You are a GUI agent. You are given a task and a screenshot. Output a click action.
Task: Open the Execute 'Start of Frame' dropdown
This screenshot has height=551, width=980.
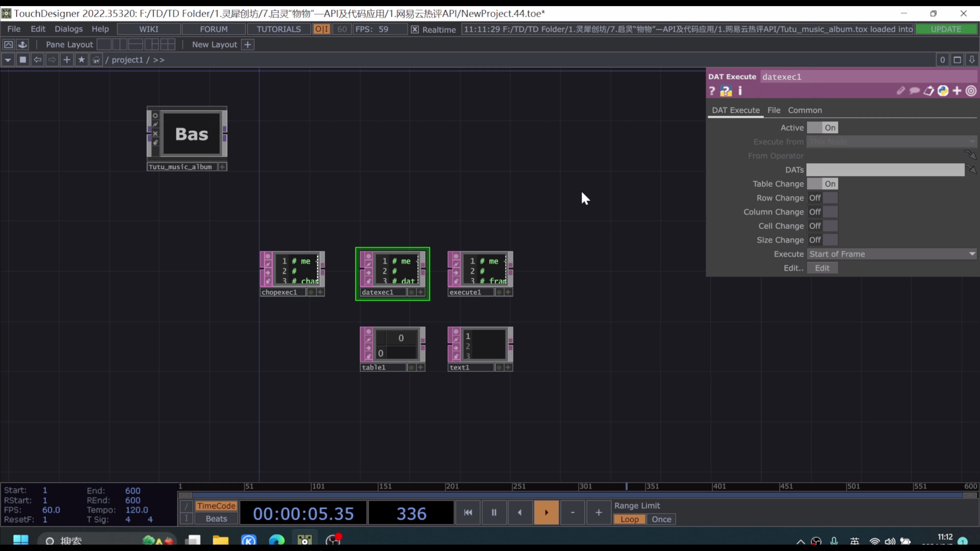click(x=891, y=254)
